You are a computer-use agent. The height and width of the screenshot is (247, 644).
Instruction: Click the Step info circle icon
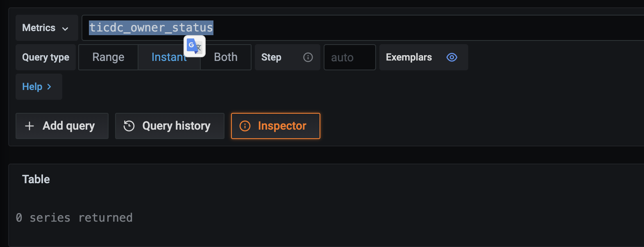click(308, 57)
